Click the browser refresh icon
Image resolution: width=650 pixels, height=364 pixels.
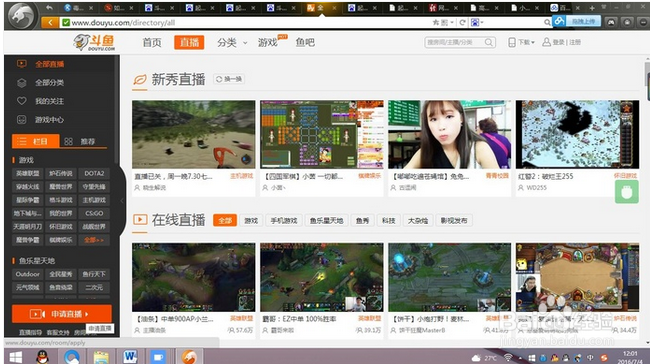462,22
